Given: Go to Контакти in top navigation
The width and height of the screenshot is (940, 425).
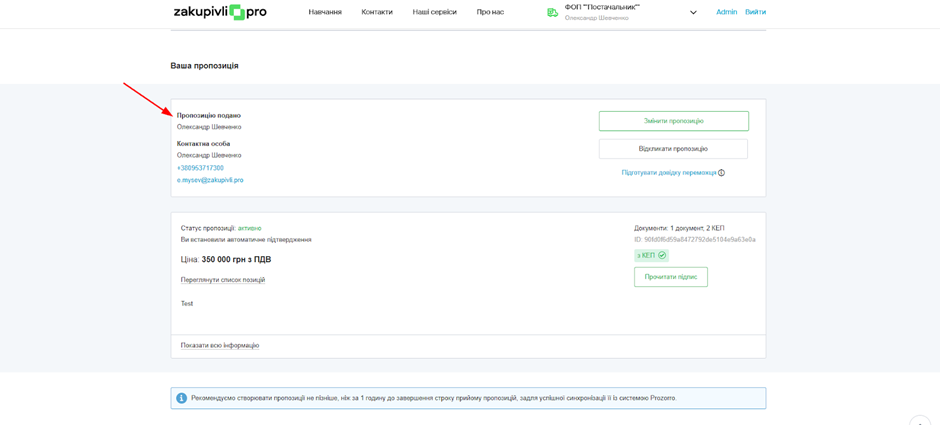Looking at the screenshot, I should [x=377, y=12].
